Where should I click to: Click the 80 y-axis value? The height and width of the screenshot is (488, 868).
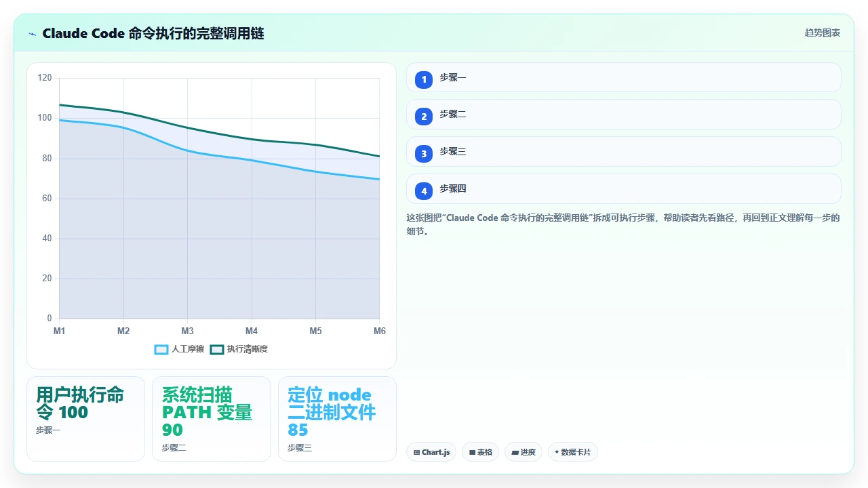[x=47, y=159]
